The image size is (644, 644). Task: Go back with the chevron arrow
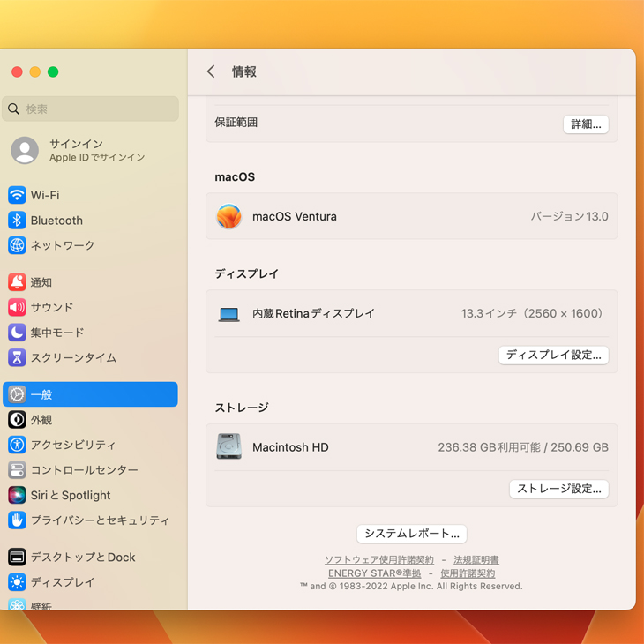coord(211,71)
